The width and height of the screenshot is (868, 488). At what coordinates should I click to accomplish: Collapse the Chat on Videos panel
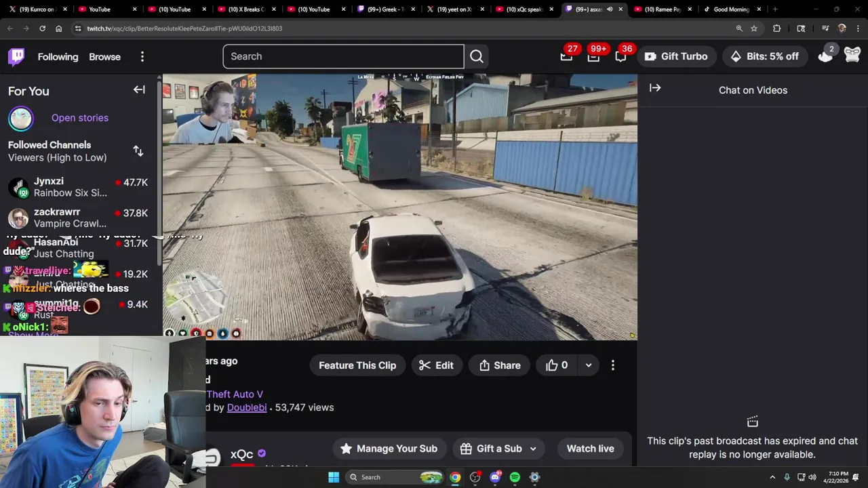(655, 88)
